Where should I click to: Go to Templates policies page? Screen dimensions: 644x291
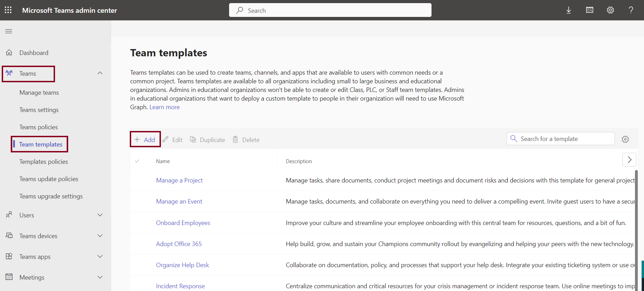[44, 162]
